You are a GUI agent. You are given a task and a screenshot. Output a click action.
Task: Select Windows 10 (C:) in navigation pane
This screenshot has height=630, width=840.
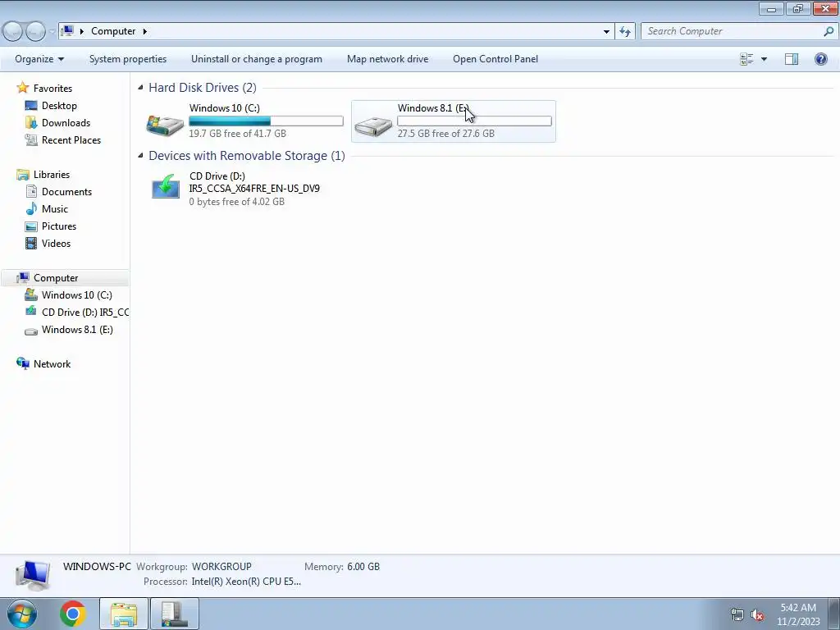click(77, 295)
